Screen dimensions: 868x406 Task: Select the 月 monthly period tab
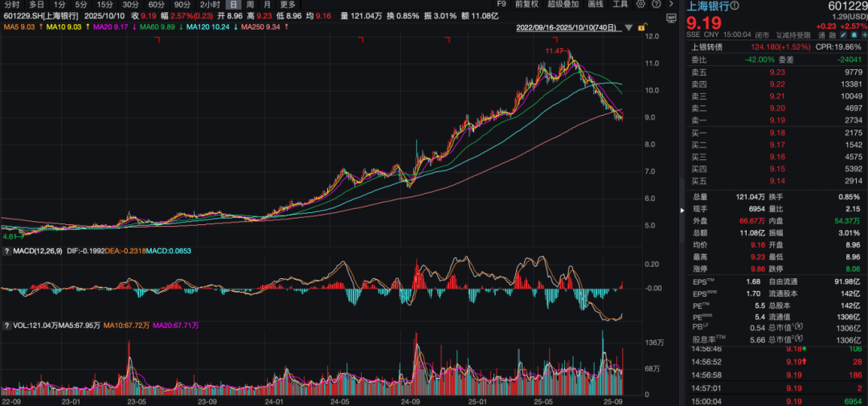click(268, 5)
